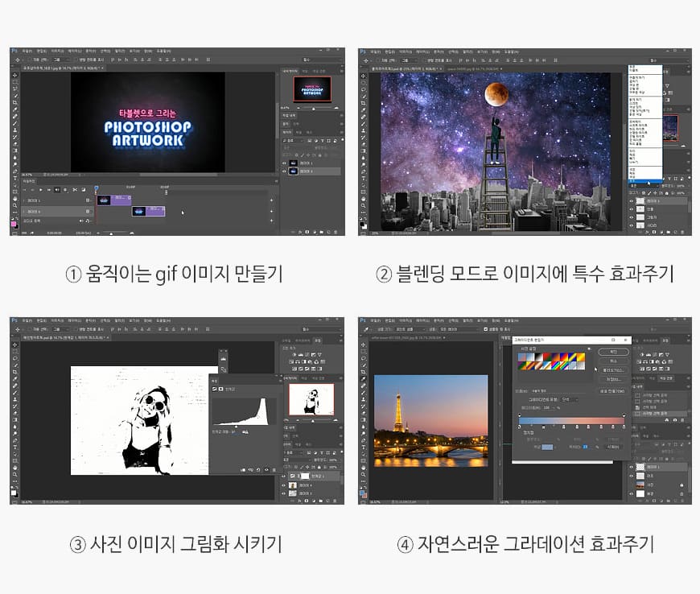Screen dimensions: 700x594
Task: Click the 불러오기 Load button in Gradient Editor
Action: tap(613, 370)
